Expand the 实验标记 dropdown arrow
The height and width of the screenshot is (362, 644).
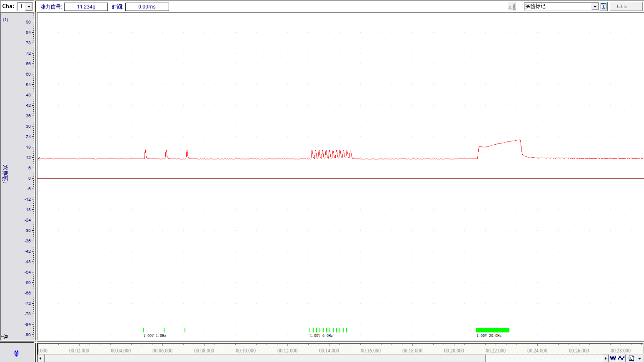point(595,7)
